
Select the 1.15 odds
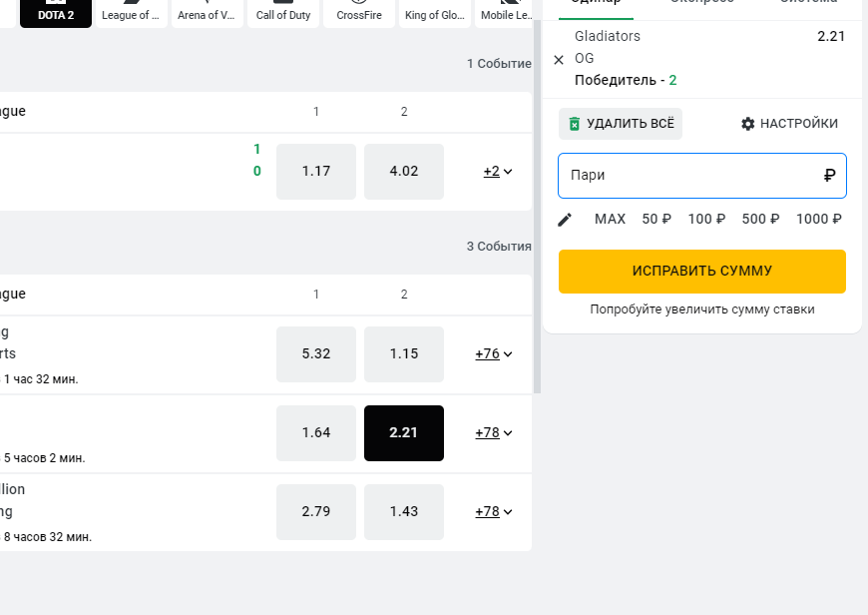[x=404, y=354]
